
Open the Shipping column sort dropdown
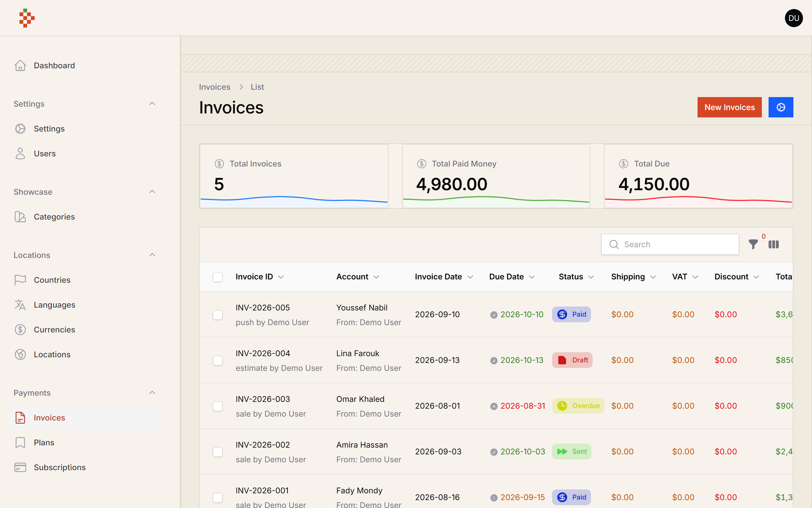[x=653, y=277]
